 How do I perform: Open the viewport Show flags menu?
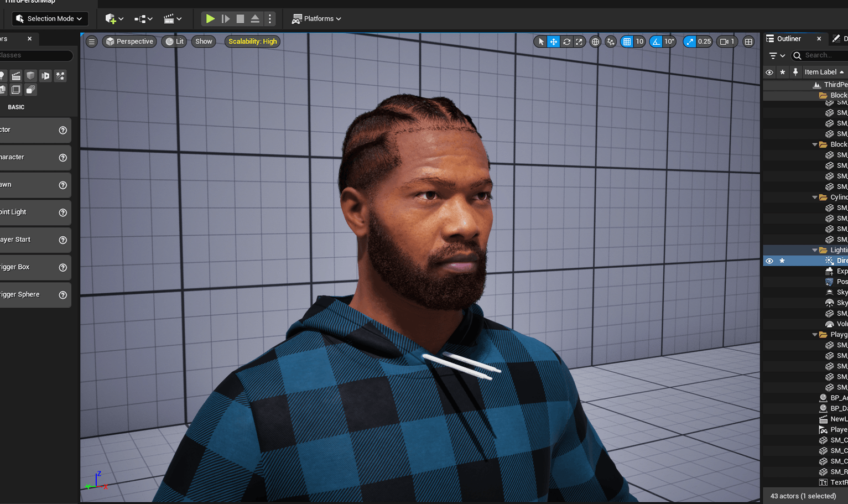[x=204, y=41]
